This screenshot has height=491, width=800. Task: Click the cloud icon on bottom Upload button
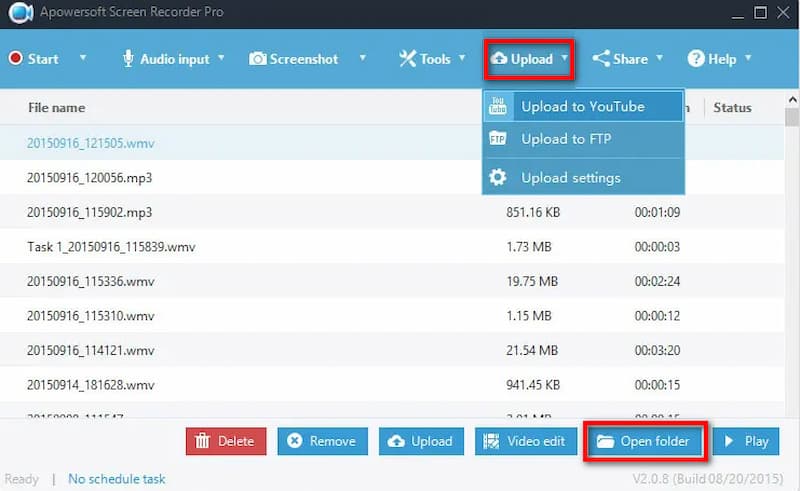pos(396,441)
